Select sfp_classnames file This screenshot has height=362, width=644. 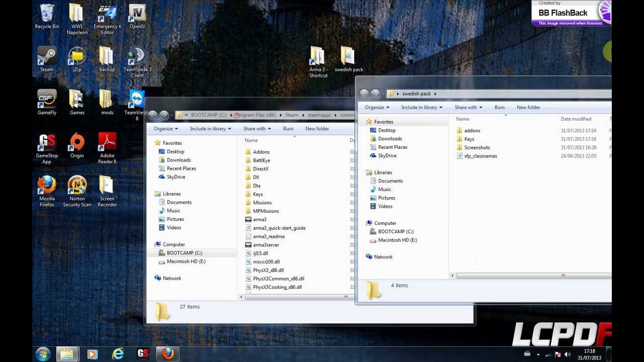pyautogui.click(x=480, y=156)
